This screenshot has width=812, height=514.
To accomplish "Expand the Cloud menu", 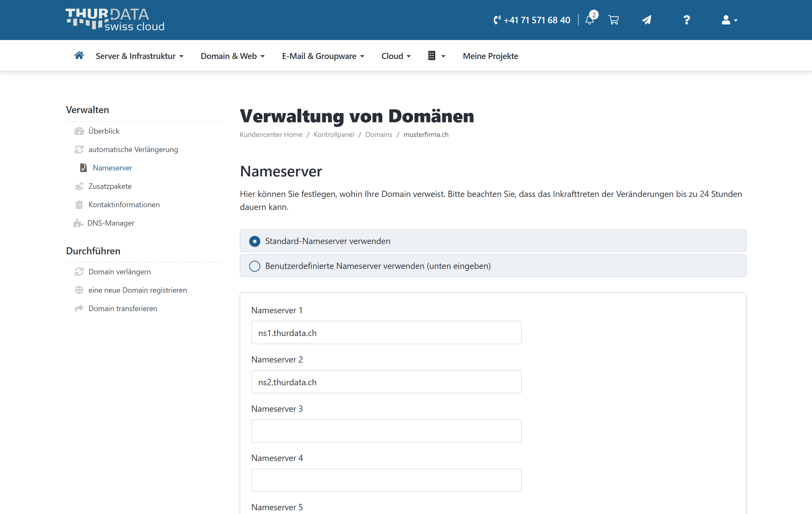I will (396, 56).
